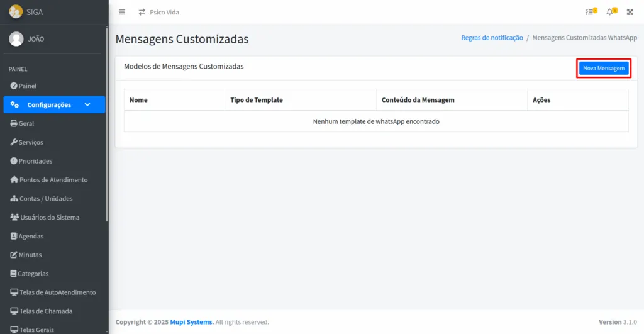Collapse the Configurações chevron
Image resolution: width=644 pixels, height=334 pixels.
click(87, 104)
